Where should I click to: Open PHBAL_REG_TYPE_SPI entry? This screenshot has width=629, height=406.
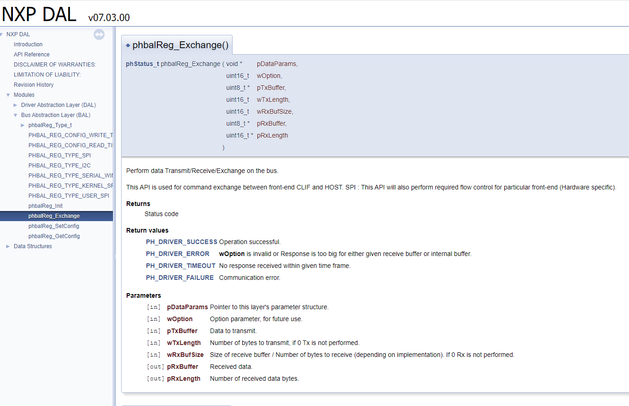pyautogui.click(x=60, y=155)
